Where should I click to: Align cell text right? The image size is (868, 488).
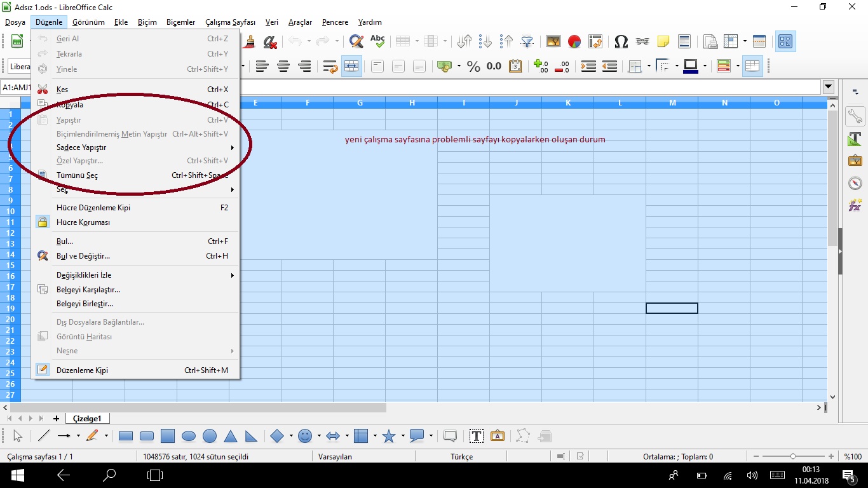(304, 66)
